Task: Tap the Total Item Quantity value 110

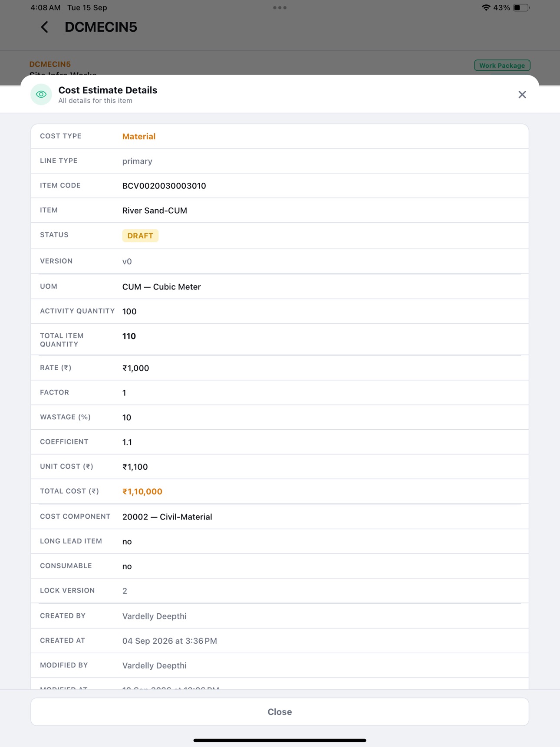Action: point(129,336)
